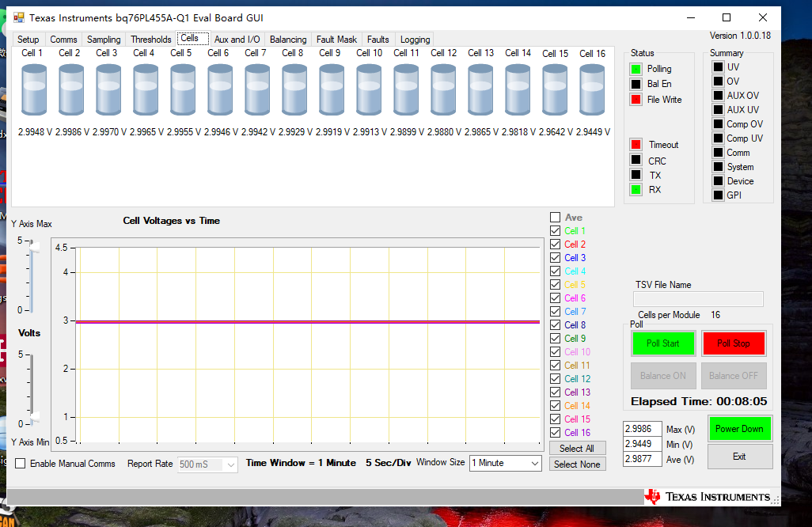Click the red Poll Stop button

click(734, 343)
